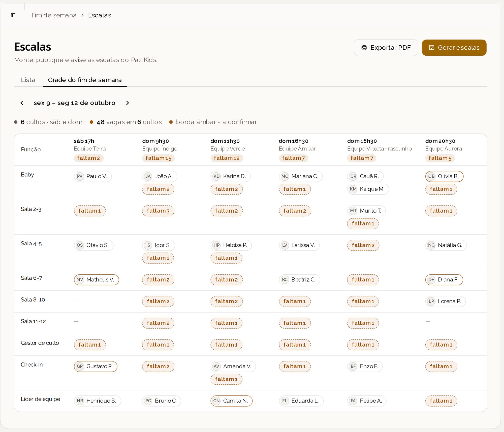Click the GP avatar beside Gustavo P.

tap(80, 367)
